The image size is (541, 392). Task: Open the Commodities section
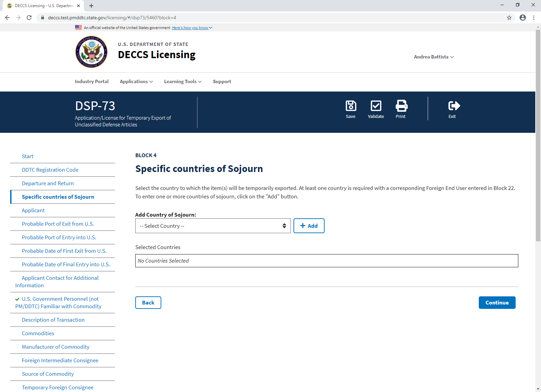click(x=38, y=334)
